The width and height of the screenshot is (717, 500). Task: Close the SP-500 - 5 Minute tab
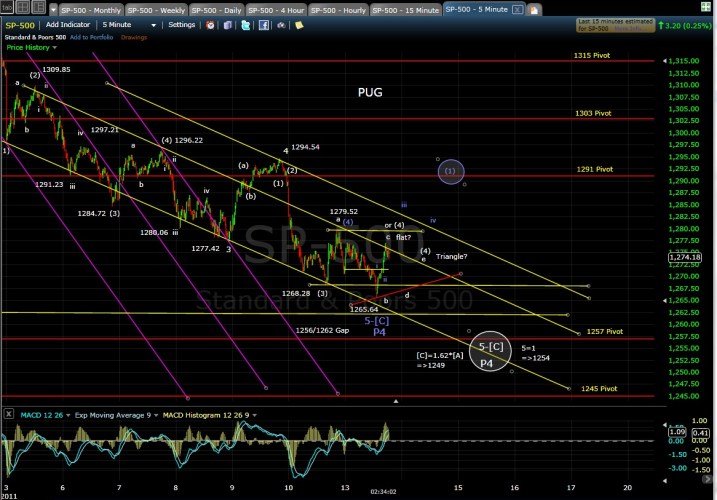pos(517,9)
